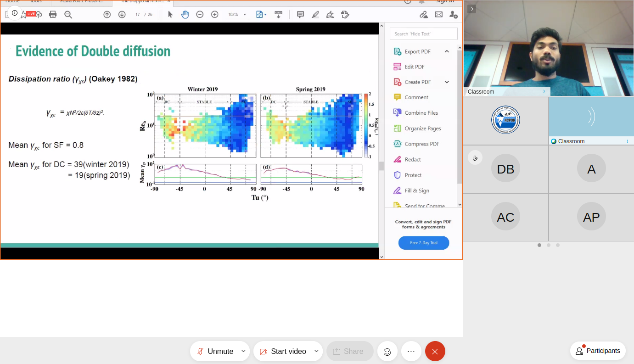Screen dimensions: 634x364
Task: Select the DB participant tile
Action: [x=505, y=169]
